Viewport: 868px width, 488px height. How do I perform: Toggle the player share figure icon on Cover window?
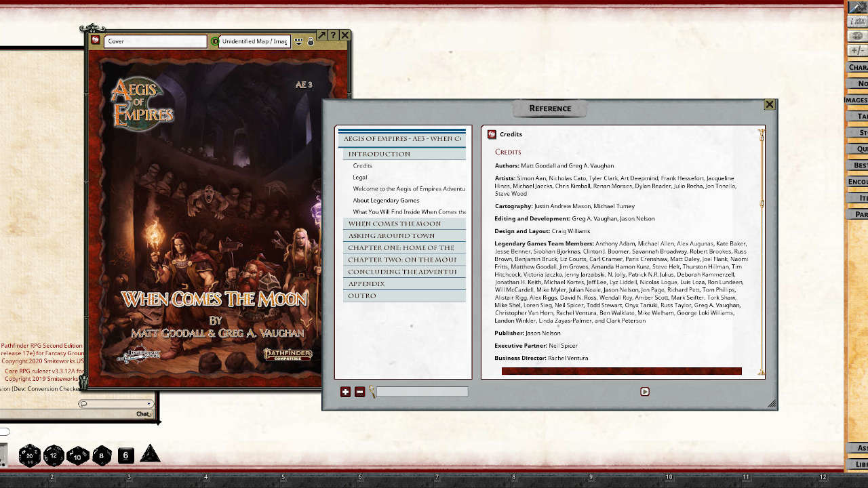tap(309, 41)
